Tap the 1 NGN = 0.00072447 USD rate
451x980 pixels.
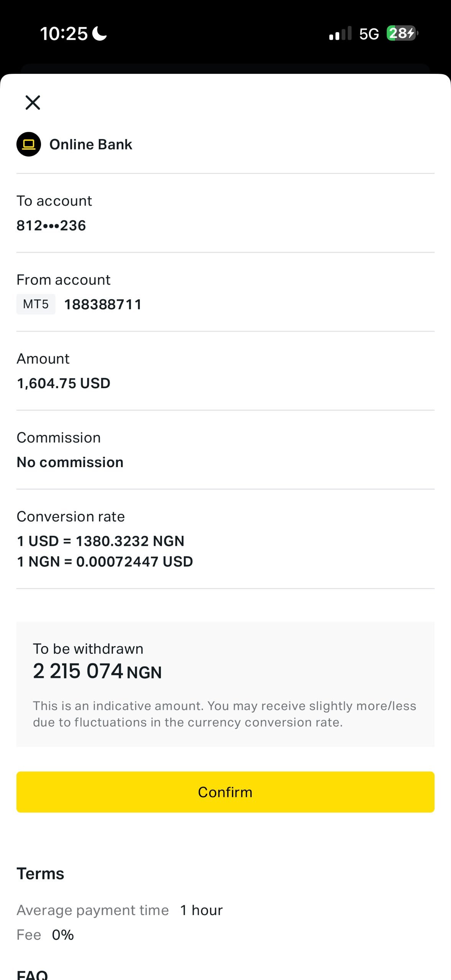pos(105,562)
